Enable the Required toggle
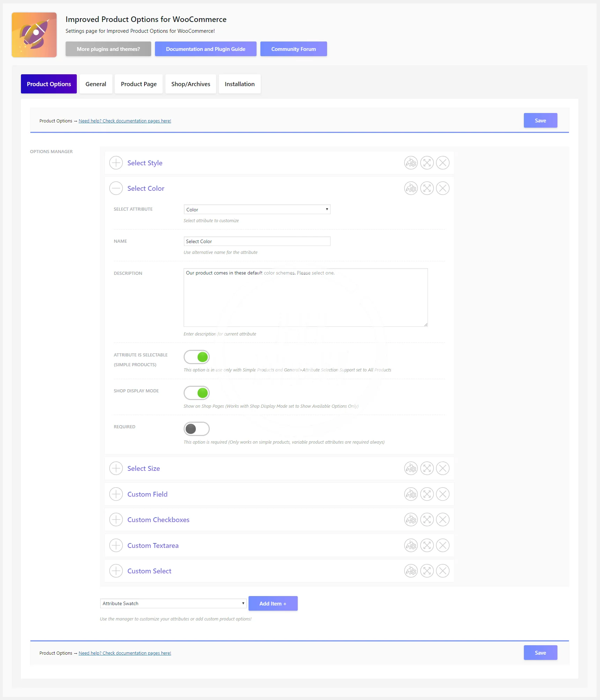The height and width of the screenshot is (700, 600). point(197,429)
